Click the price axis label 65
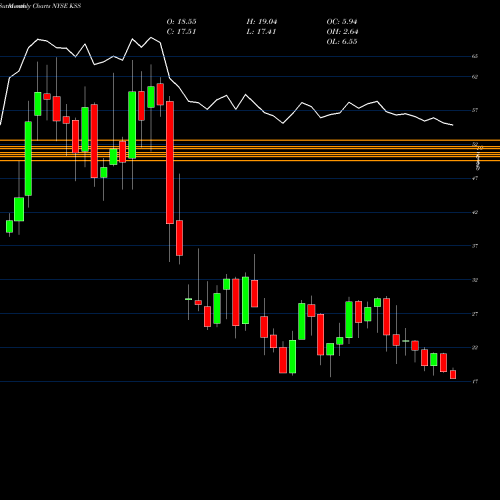Viewport: 500px width, 500px height. [x=475, y=56]
